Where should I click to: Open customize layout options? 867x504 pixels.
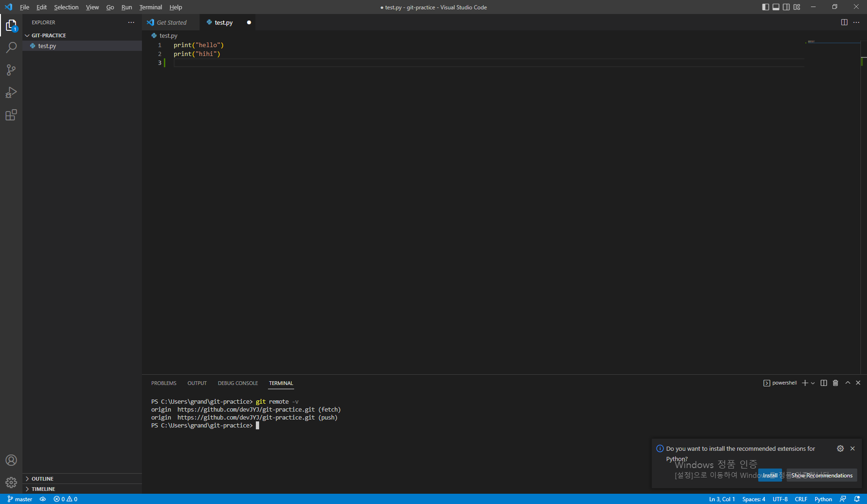(797, 7)
